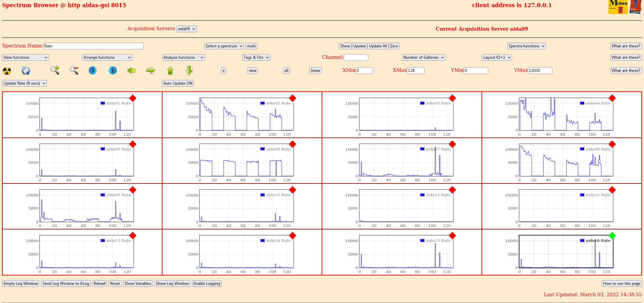The width and height of the screenshot is (644, 303).
Task: Expand the Update Rate (8 secs) dropdown
Action: click(25, 83)
